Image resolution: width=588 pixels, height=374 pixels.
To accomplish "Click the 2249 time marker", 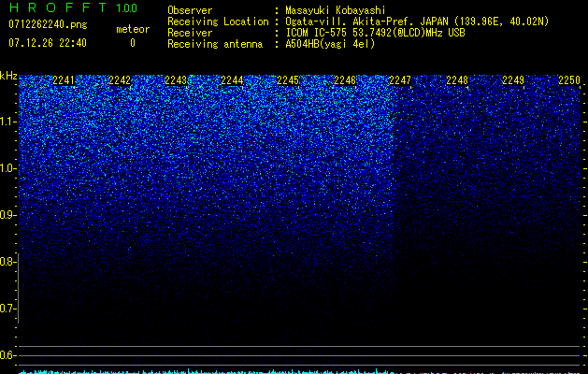I will (513, 80).
